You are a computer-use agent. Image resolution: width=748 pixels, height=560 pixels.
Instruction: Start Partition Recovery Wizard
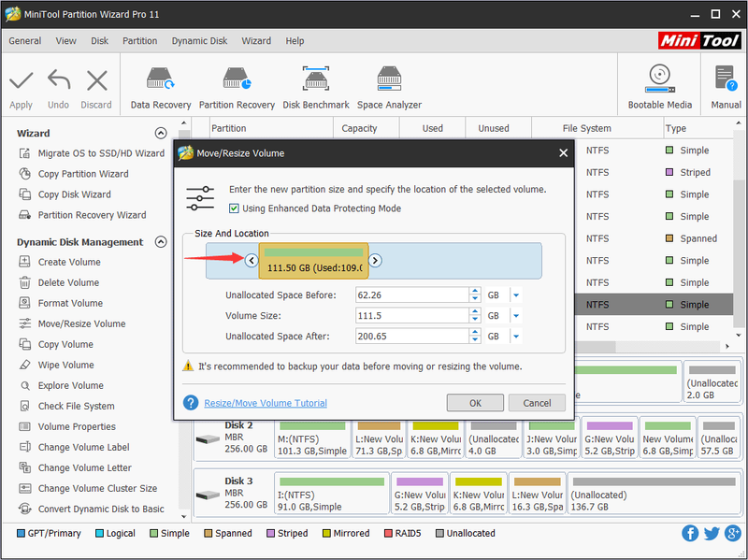82,215
